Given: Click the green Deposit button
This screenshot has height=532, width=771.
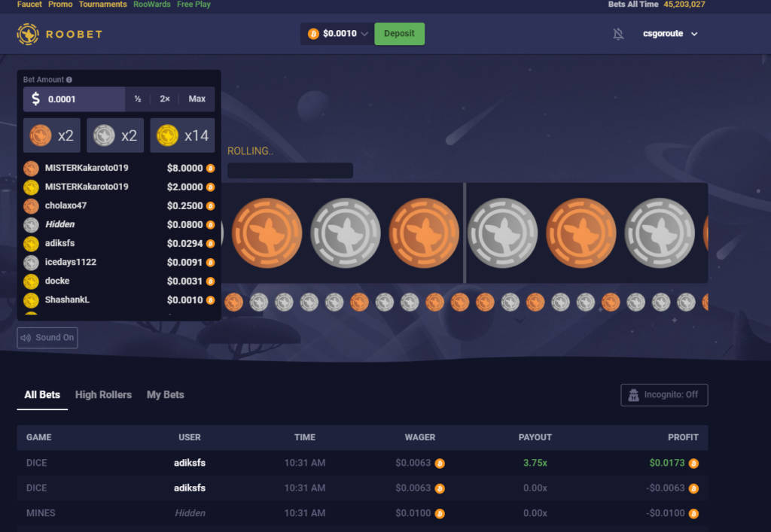Looking at the screenshot, I should point(399,34).
